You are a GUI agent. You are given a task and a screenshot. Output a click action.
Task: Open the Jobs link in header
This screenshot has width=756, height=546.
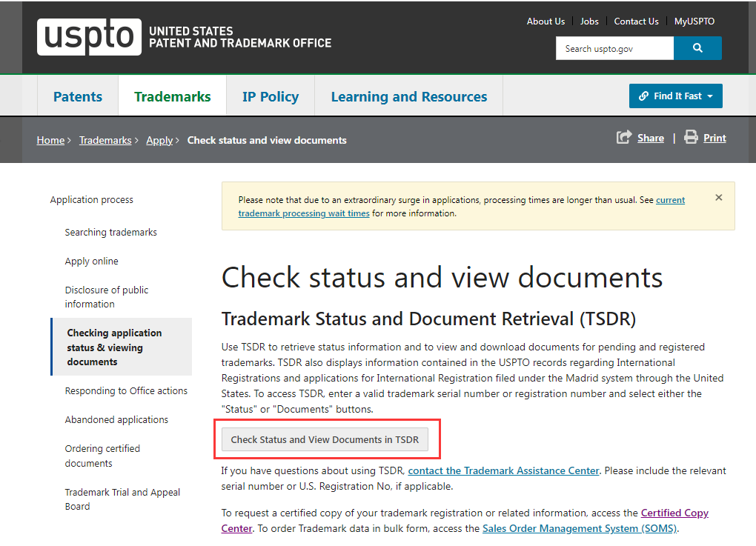tap(589, 21)
